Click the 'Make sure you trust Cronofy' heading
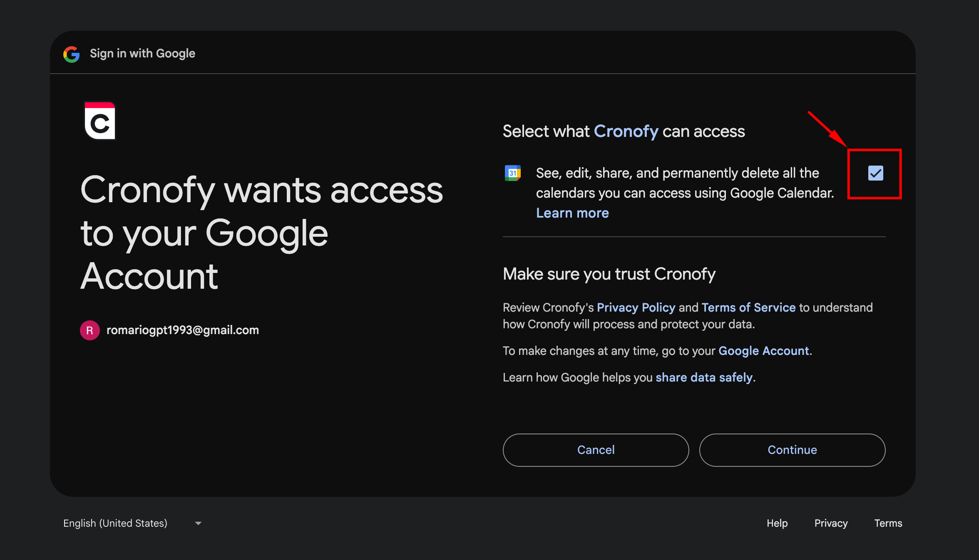This screenshot has width=979, height=560. [x=609, y=274]
